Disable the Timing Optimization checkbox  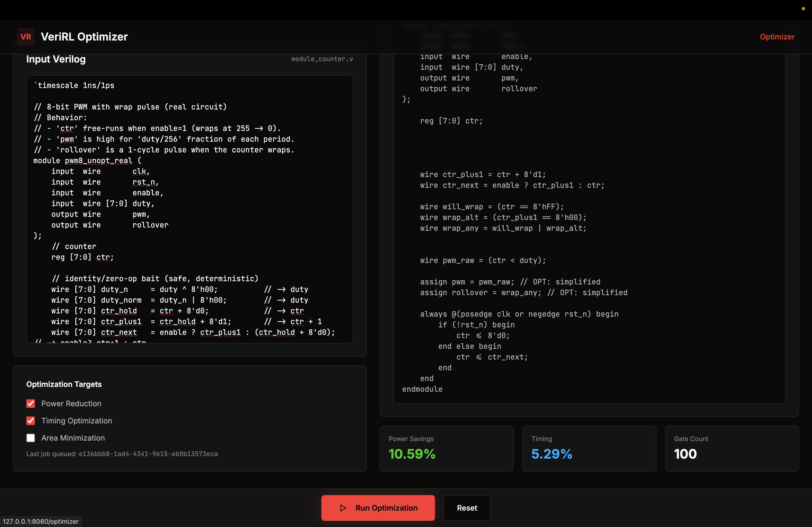[x=31, y=421]
